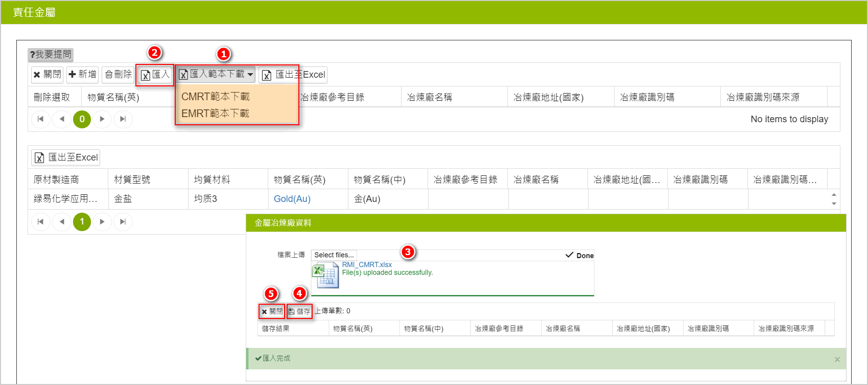Image resolution: width=868 pixels, height=385 pixels.
Task: Click 匯出至Excel in the lower grid toolbar
Action: tap(66, 157)
